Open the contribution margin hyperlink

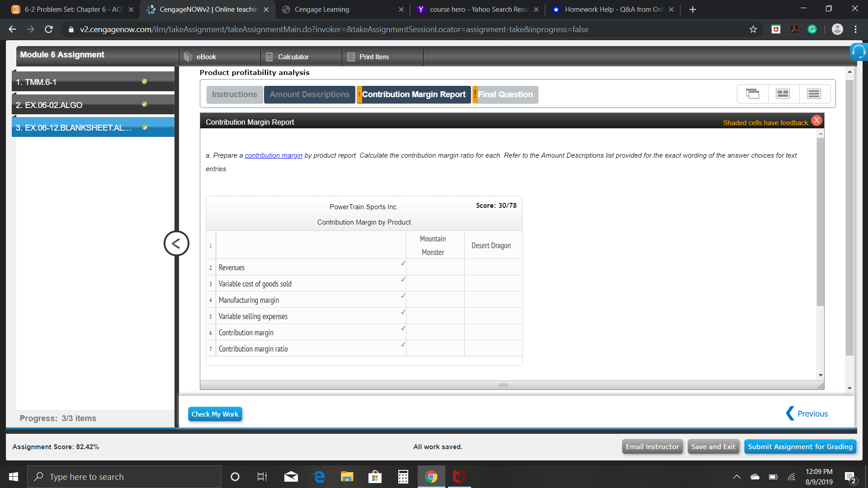point(274,155)
